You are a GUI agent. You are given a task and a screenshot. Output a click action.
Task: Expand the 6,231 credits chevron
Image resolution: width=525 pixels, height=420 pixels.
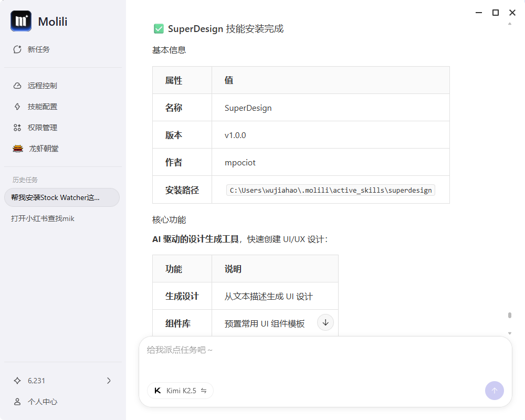pyautogui.click(x=109, y=381)
